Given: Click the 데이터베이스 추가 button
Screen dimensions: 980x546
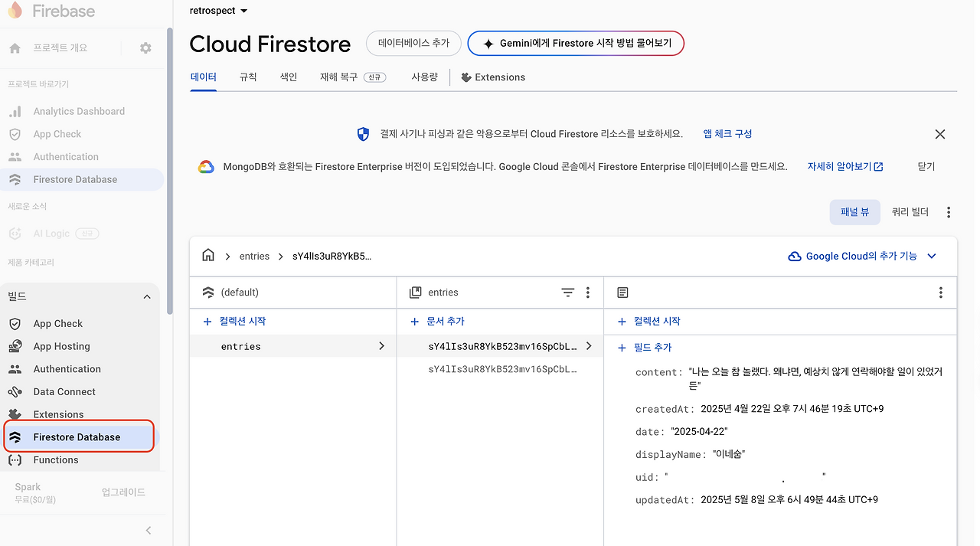Looking at the screenshot, I should pos(413,44).
